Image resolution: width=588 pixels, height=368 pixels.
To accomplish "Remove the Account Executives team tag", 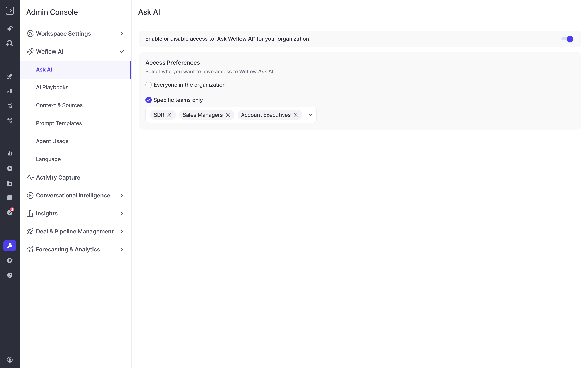I will coord(296,115).
